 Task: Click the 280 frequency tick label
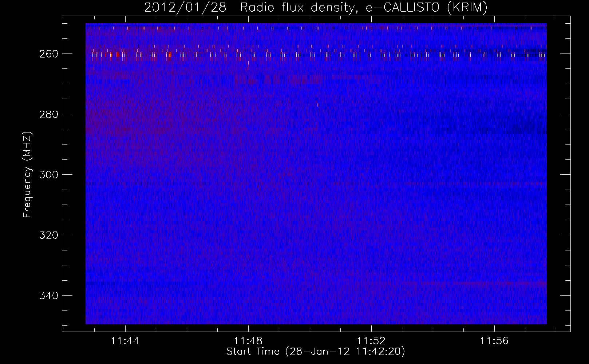(49, 114)
